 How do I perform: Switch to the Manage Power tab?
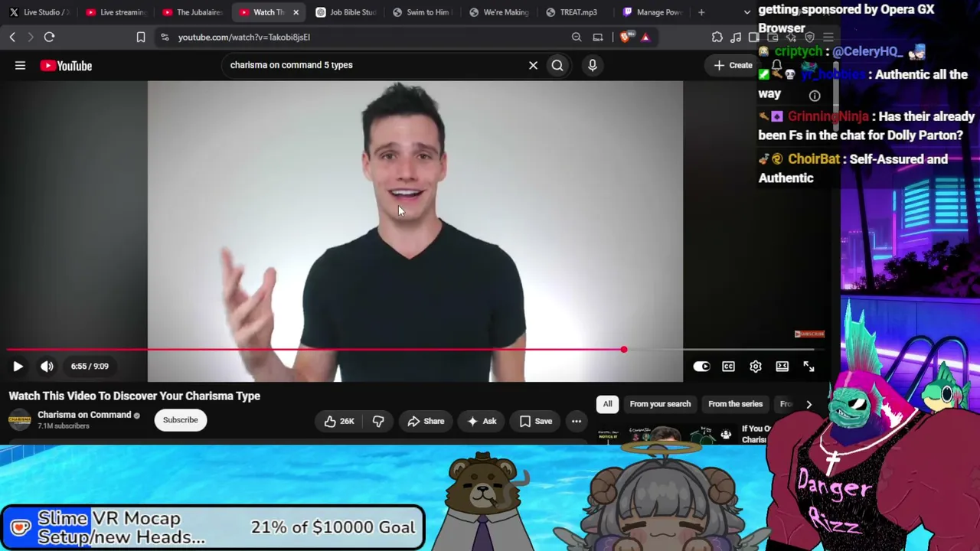click(x=652, y=12)
